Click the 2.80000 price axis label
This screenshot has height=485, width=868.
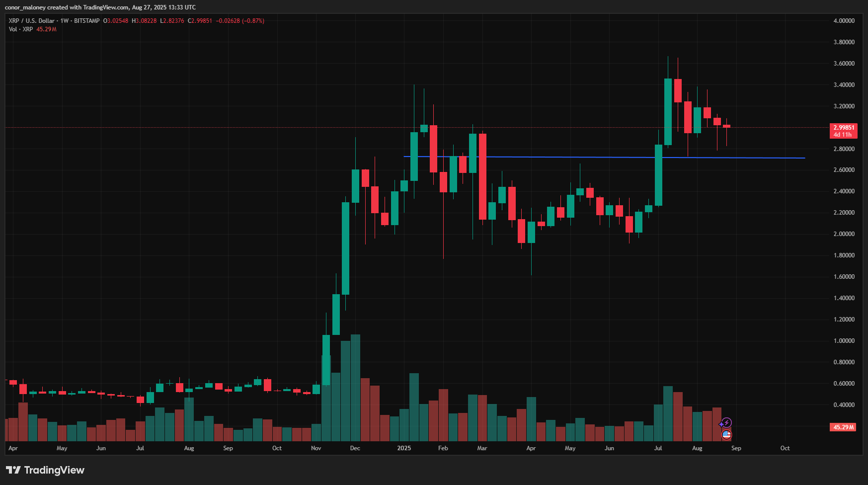coord(844,149)
